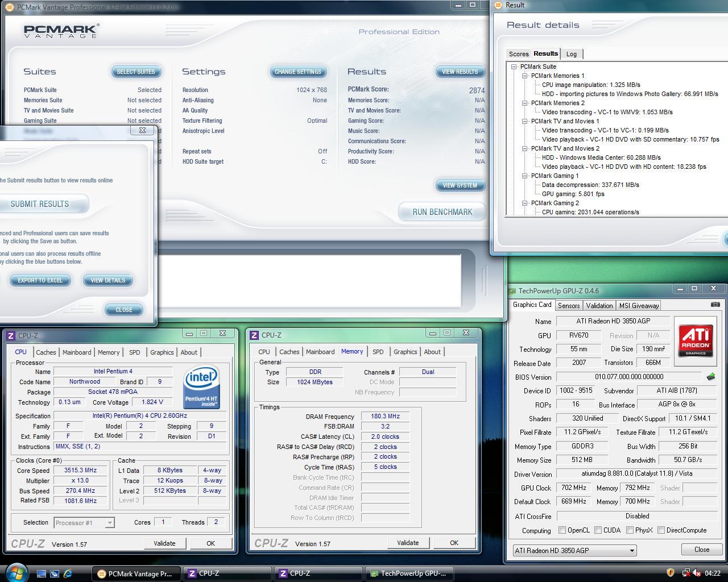Open Mainboard tab in CPU-Z CPU window
The width and height of the screenshot is (728, 582).
tap(77, 352)
